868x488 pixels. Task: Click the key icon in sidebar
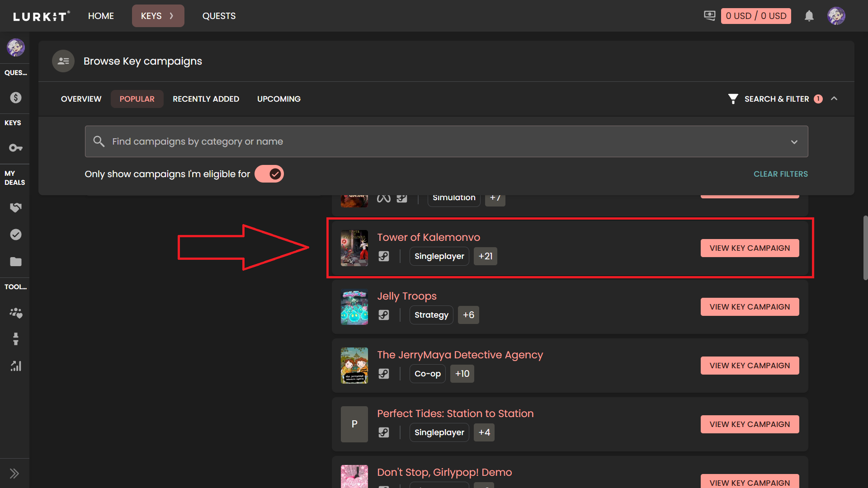pyautogui.click(x=16, y=148)
